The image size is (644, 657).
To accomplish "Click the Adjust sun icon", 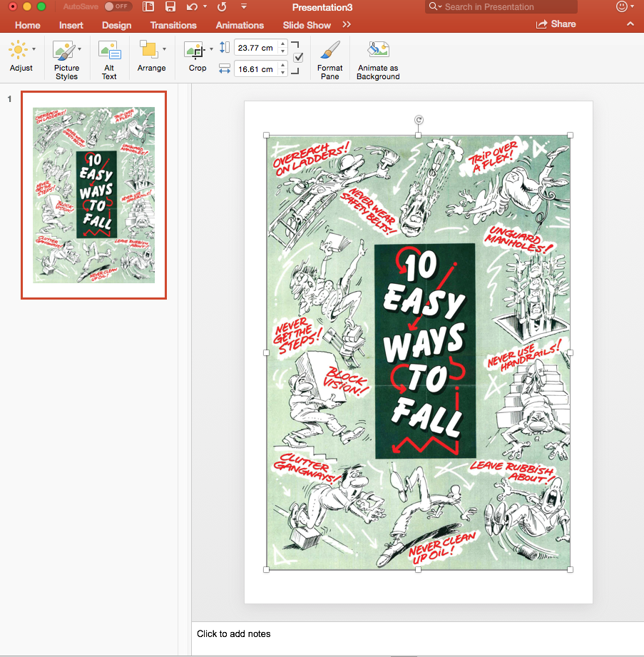I will pos(18,50).
